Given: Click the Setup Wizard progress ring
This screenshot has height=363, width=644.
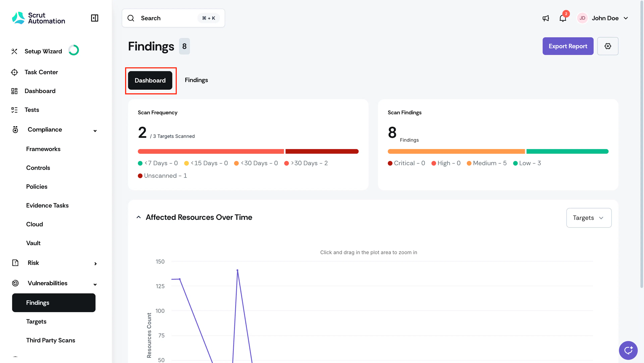Looking at the screenshot, I should [x=74, y=50].
